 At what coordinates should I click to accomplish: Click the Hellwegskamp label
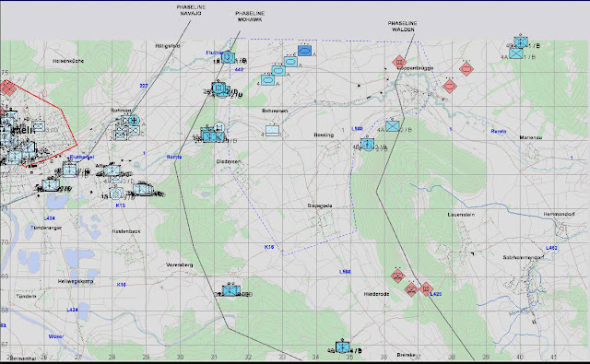click(x=76, y=281)
